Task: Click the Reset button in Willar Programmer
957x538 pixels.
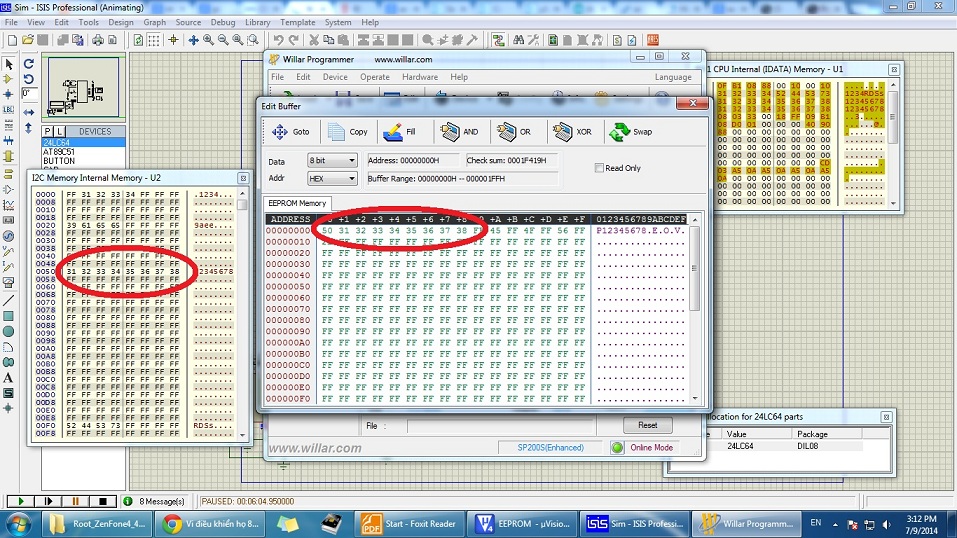Action: (648, 425)
